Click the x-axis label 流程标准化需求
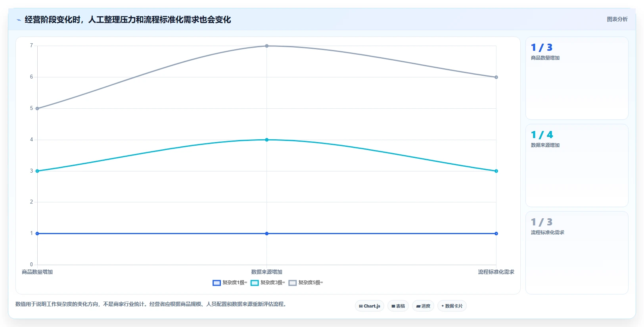The image size is (644, 327). point(496,272)
